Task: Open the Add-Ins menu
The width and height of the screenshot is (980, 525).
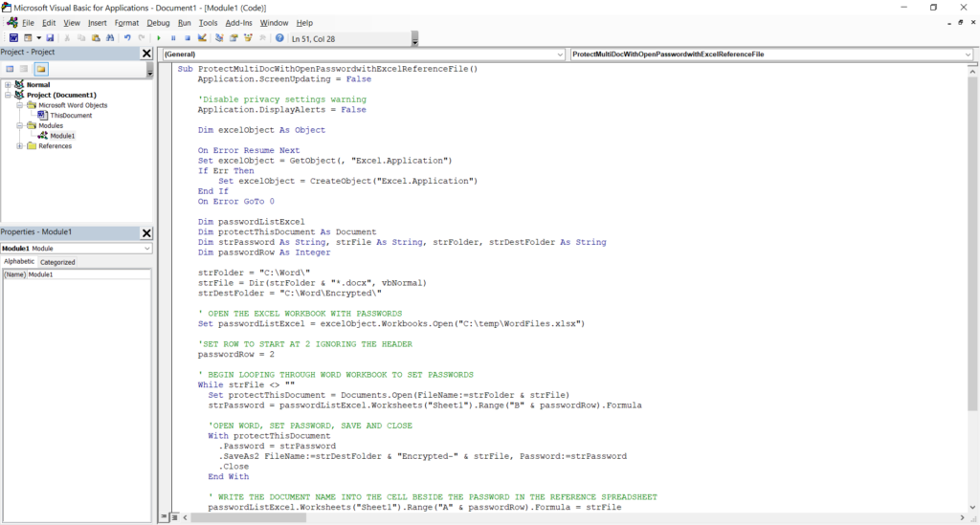Action: 238,23
